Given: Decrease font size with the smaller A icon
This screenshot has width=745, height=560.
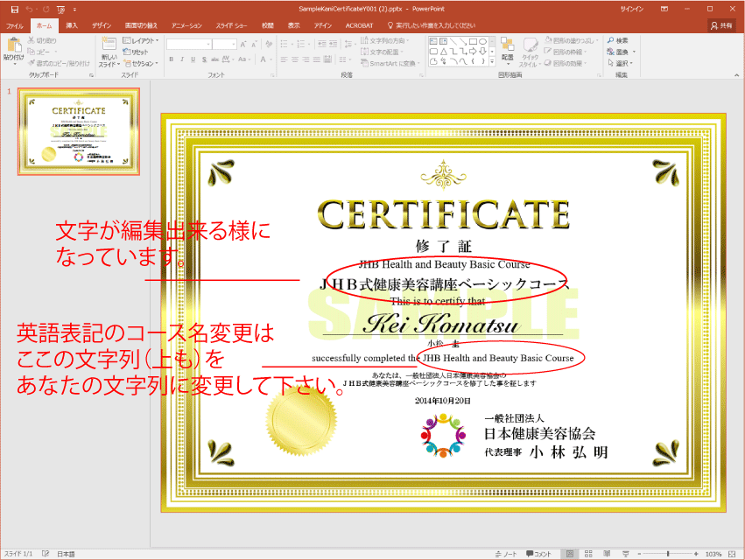Looking at the screenshot, I should [254, 45].
